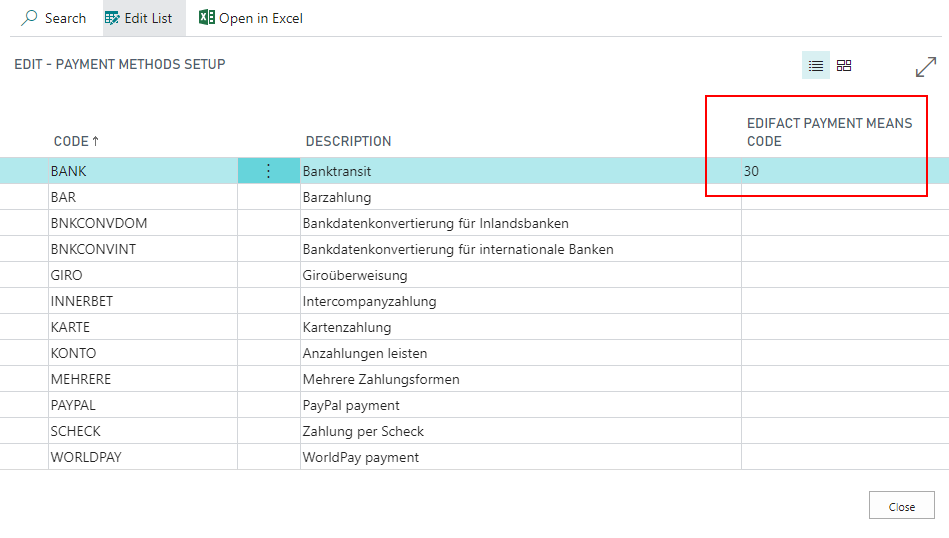This screenshot has width=949, height=538.
Task: Sort by the Code column header
Action: pos(76,141)
